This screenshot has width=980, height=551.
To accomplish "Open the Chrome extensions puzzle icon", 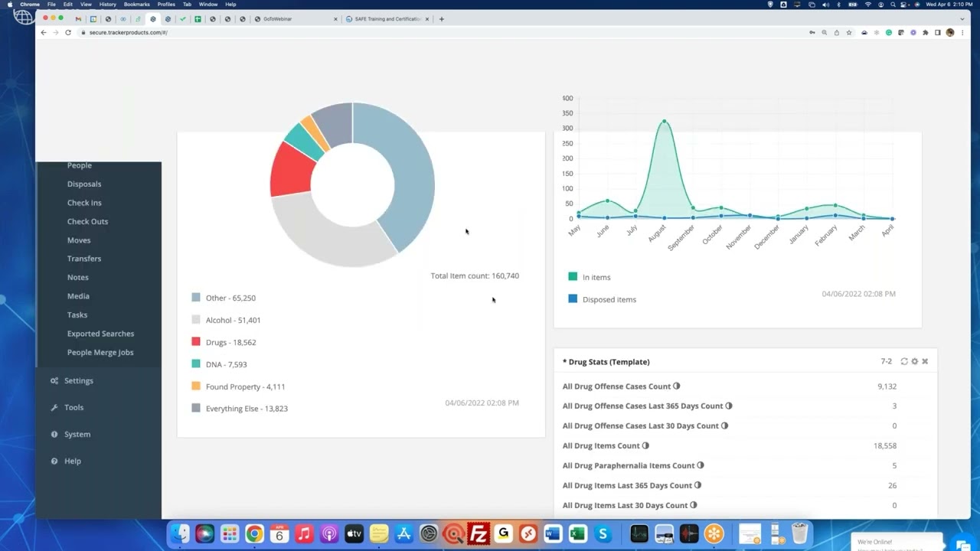I will click(x=926, y=32).
